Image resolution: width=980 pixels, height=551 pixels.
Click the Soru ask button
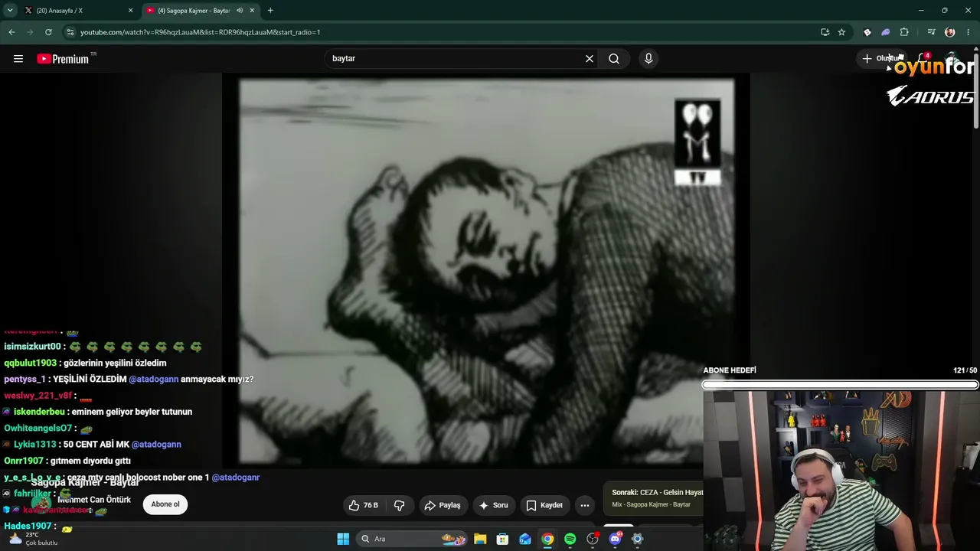point(494,505)
